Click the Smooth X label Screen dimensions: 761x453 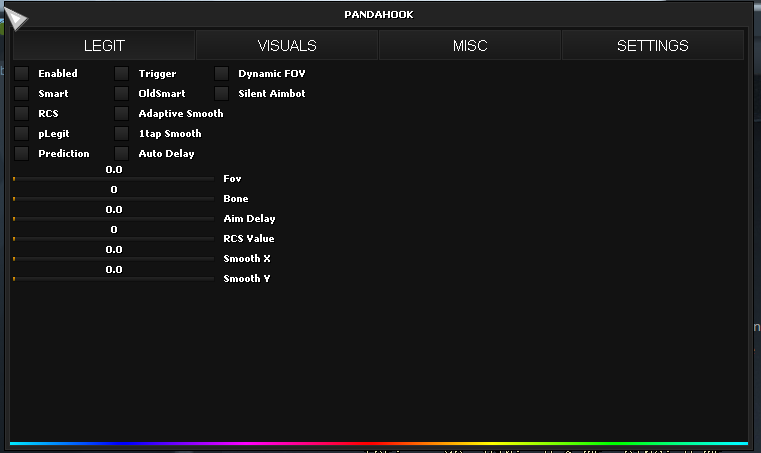247,258
